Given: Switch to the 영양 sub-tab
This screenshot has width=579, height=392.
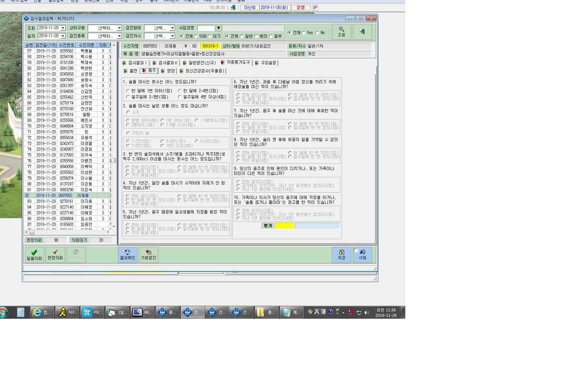Looking at the screenshot, I should (168, 71).
